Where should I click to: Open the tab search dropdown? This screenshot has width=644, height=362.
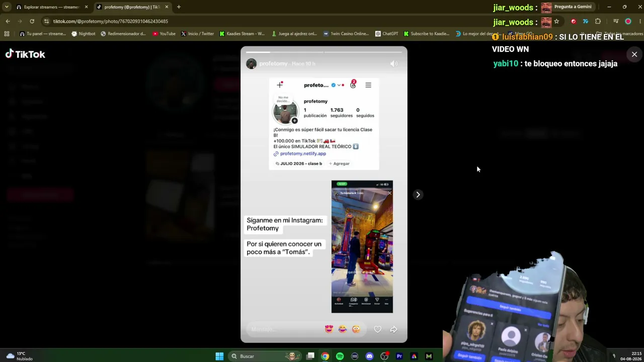click(7, 7)
